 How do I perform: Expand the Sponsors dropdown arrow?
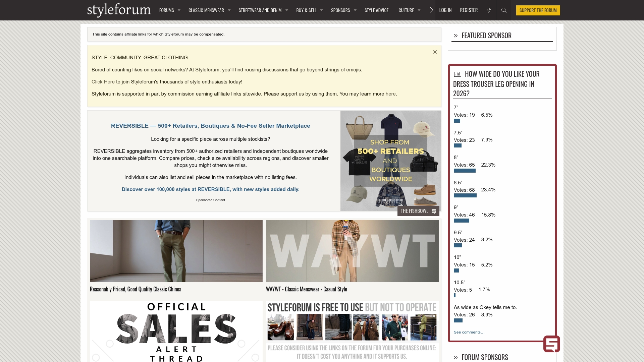coord(355,10)
